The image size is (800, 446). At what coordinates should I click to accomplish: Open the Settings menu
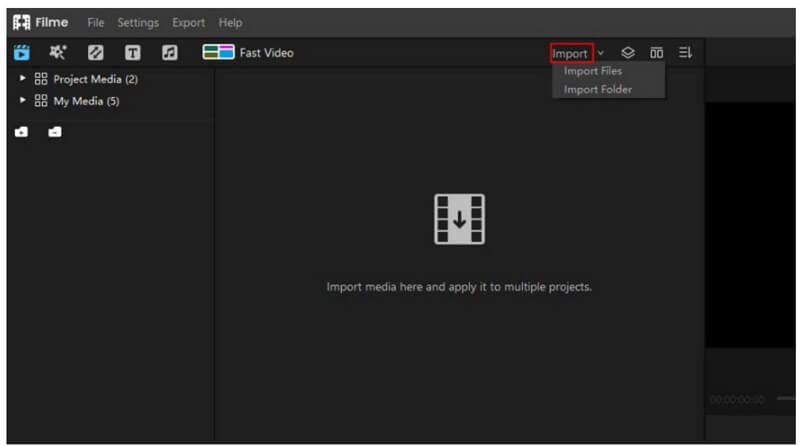138,23
